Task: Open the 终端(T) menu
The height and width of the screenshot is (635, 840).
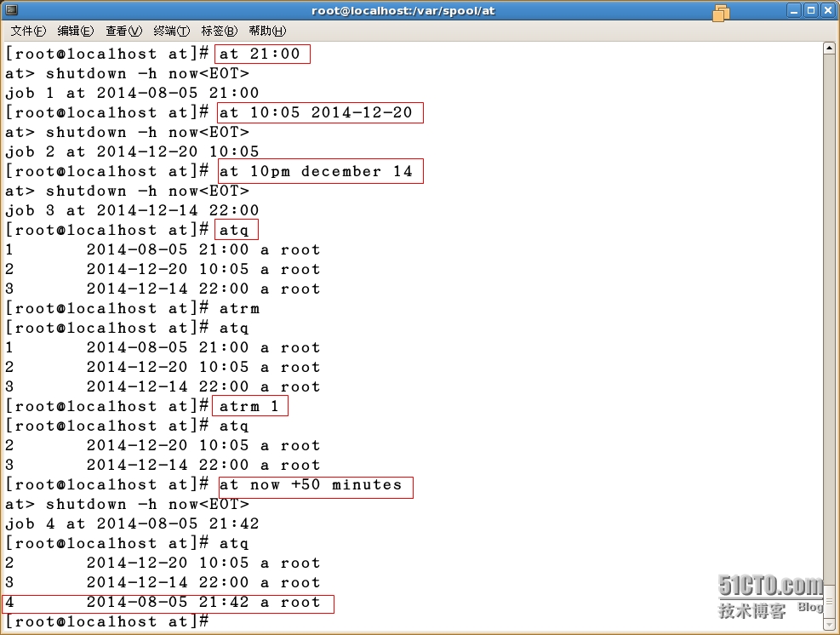Action: click(x=171, y=31)
